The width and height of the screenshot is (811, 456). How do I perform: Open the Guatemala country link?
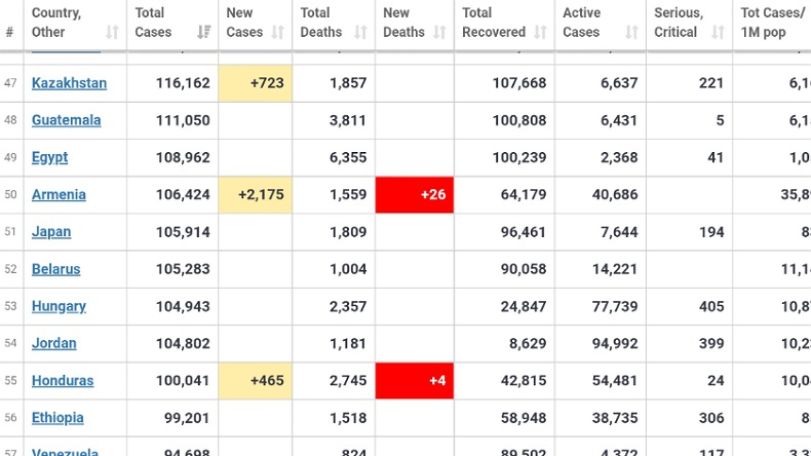tap(66, 120)
